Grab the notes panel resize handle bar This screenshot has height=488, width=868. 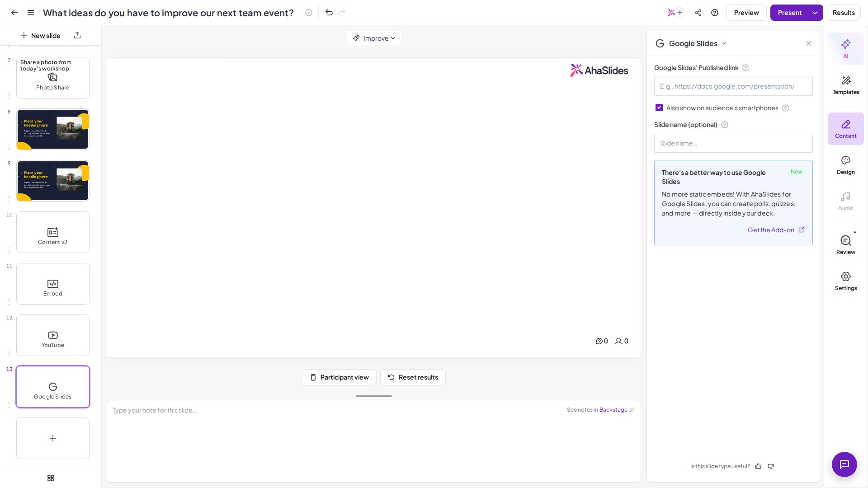(374, 396)
